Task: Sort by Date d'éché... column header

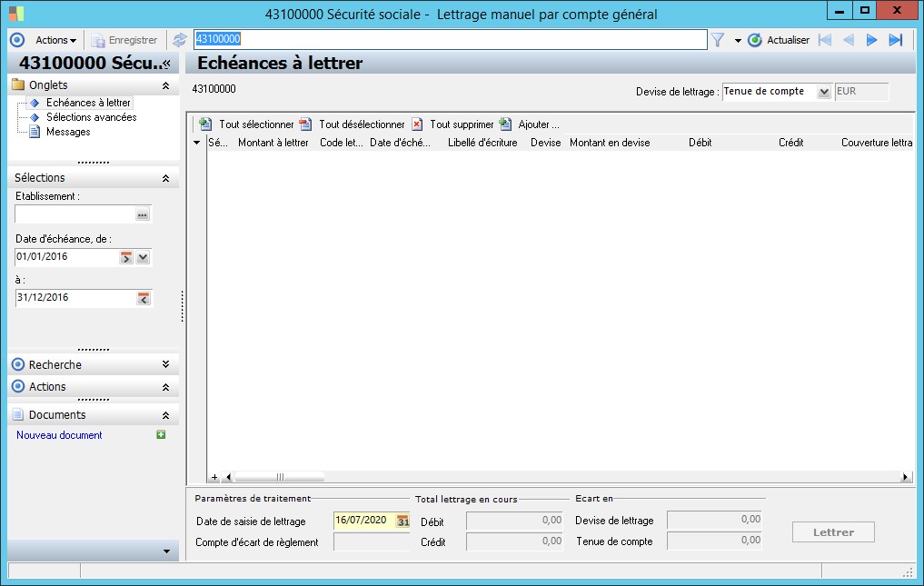Action: click(x=400, y=143)
